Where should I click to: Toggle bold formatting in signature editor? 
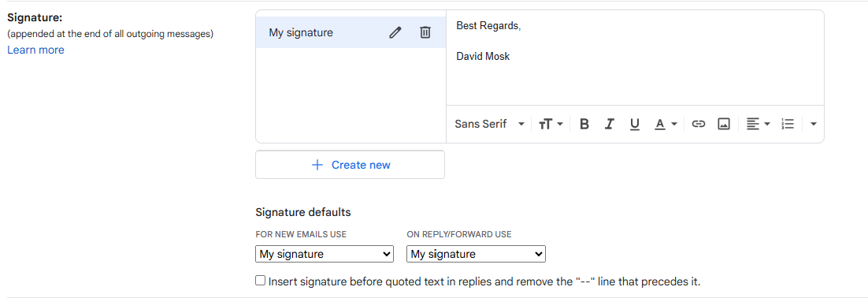584,124
